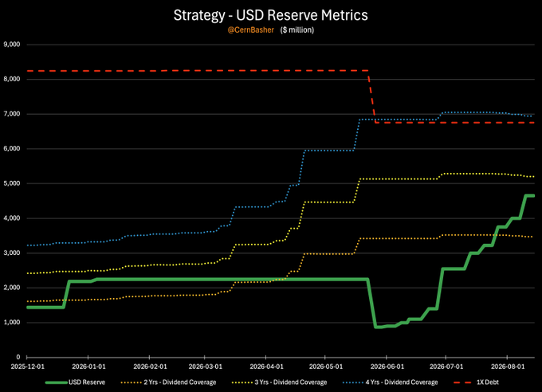Click the 2,000 y-axis label
542x392 pixels.
click(x=12, y=288)
